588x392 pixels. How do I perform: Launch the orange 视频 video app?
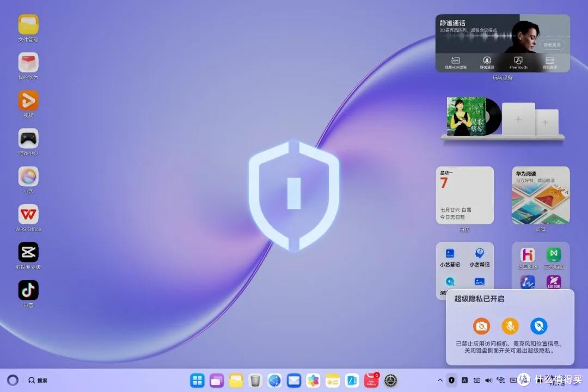point(28,101)
